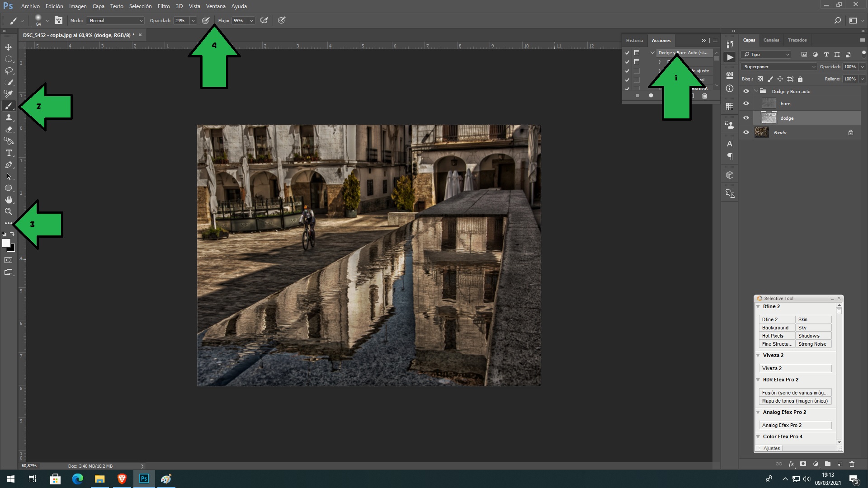Toggle visibility of dodge layer
The width and height of the screenshot is (868, 488).
(x=745, y=117)
